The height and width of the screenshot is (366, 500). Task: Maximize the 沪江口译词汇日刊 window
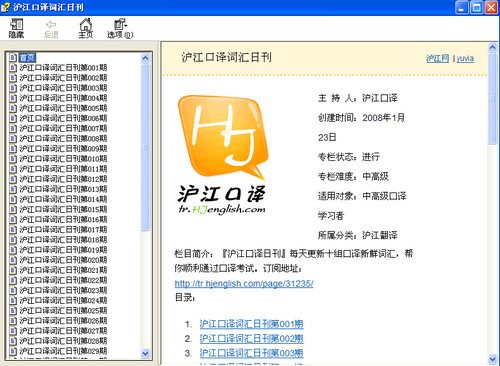point(477,7)
